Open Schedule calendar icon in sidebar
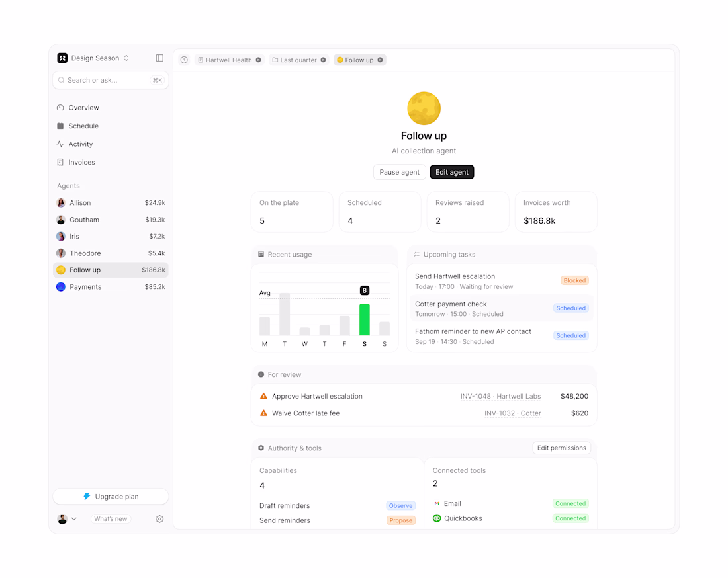 (60, 126)
